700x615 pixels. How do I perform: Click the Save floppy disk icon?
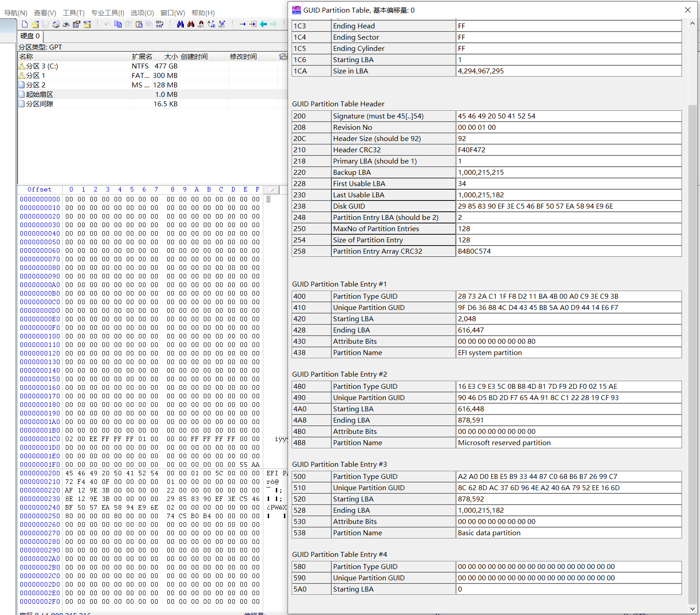[46, 24]
